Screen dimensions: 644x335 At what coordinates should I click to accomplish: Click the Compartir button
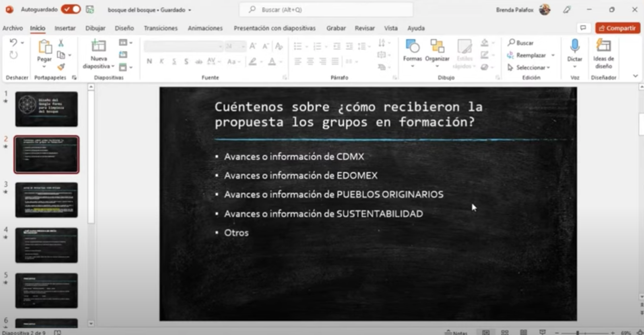point(617,28)
